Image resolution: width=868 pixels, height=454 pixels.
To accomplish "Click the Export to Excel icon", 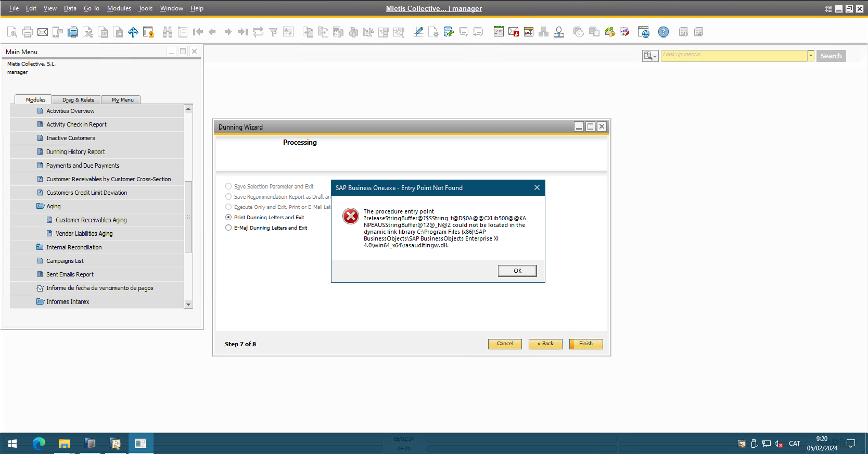I will (x=88, y=32).
